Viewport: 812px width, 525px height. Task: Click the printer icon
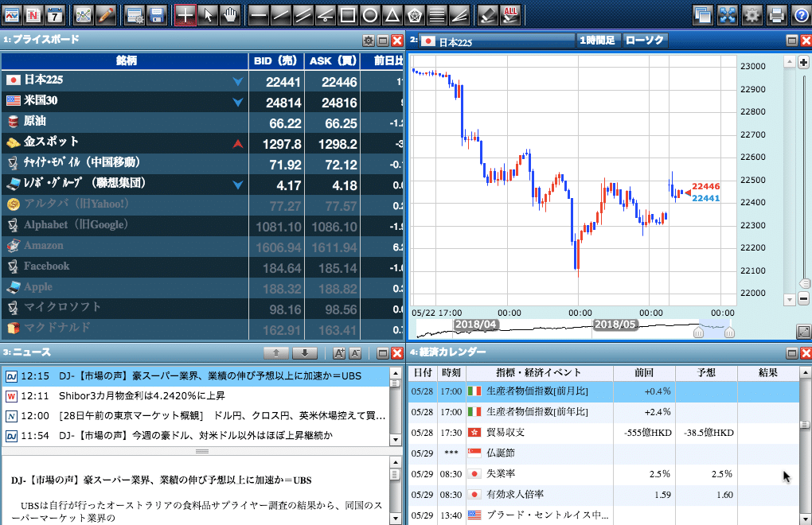776,14
